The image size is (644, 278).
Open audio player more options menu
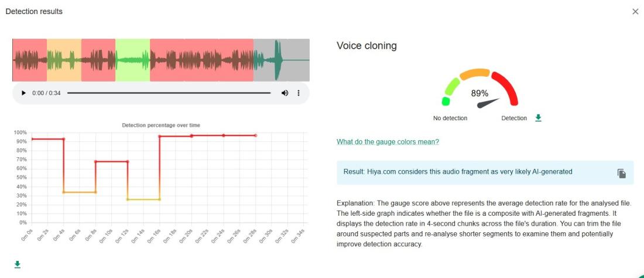point(299,93)
